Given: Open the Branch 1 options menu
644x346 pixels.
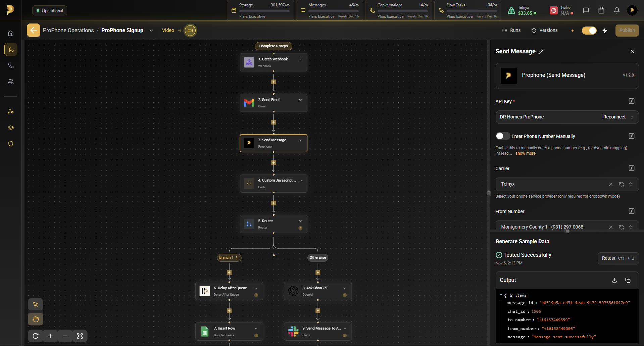Looking at the screenshot, I should click(x=237, y=258).
